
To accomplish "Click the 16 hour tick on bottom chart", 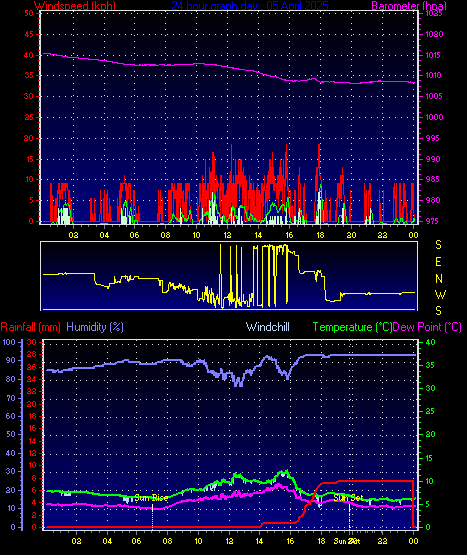I will pos(290,541).
